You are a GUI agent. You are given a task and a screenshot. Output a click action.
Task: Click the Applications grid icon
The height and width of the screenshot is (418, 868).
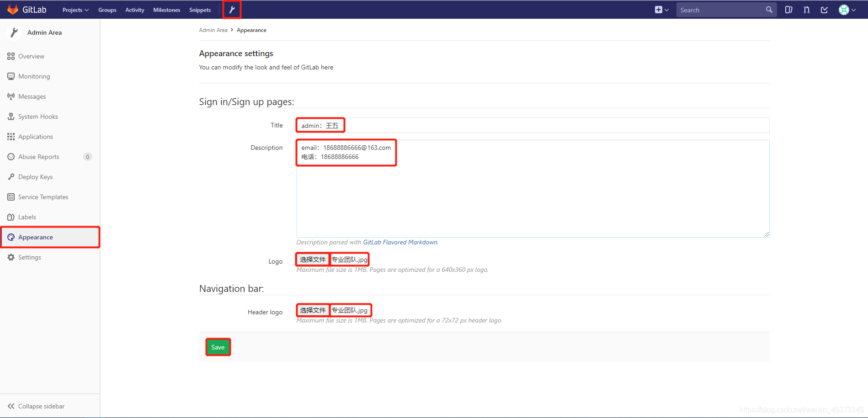(11, 137)
